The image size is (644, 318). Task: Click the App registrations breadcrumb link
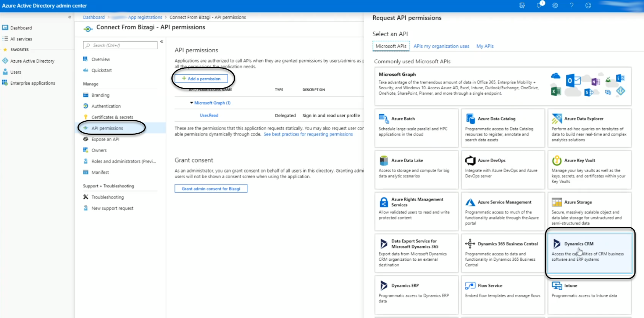(145, 18)
